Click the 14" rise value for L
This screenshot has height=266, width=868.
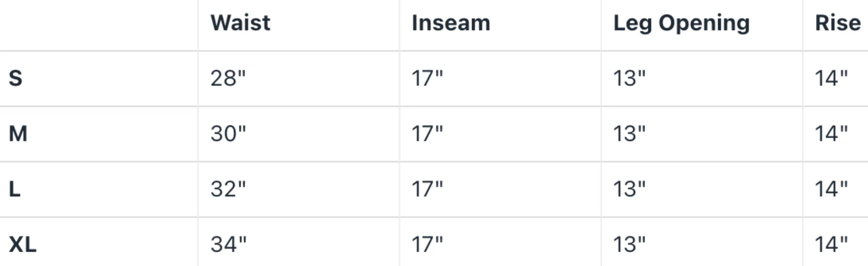pyautogui.click(x=831, y=189)
